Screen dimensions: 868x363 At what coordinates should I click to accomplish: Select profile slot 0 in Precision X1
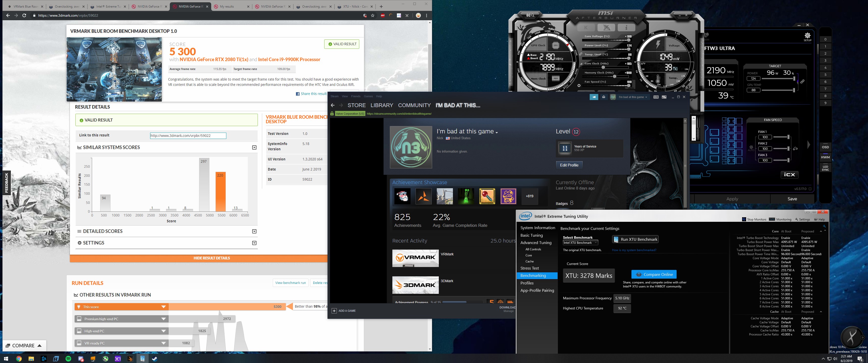(825, 39)
